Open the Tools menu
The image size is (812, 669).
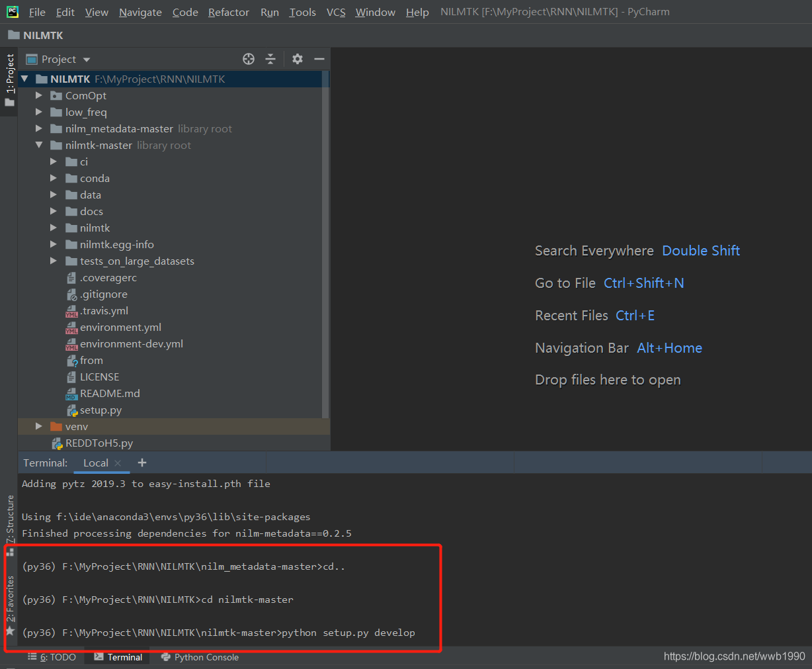tap(303, 12)
